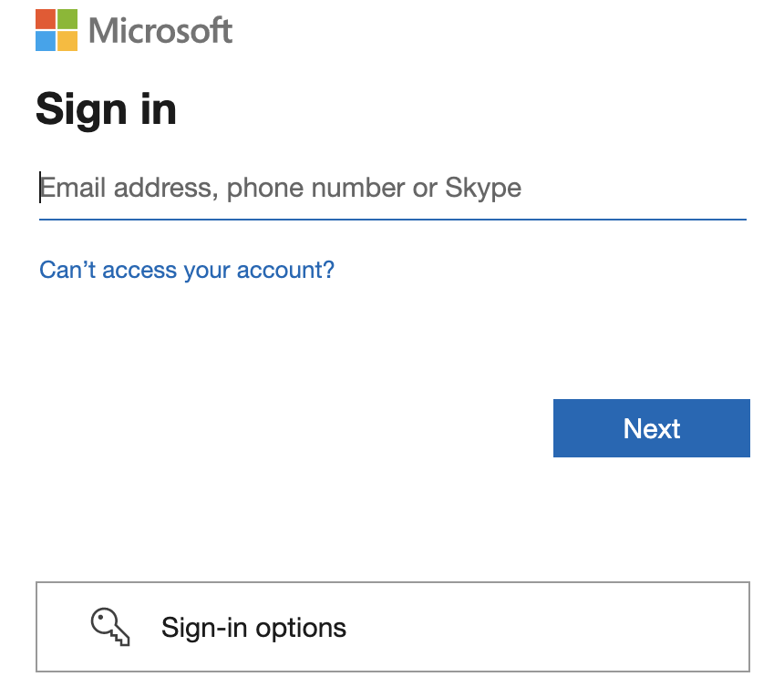Focus the email address input field
The height and width of the screenshot is (687, 784).
(x=392, y=189)
